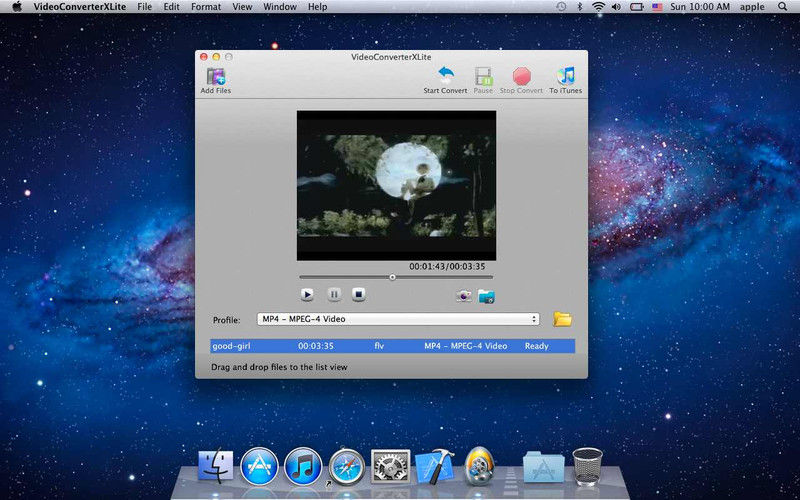This screenshot has width=800, height=500.
Task: Click the red Stop Convert icon
Action: pos(521,77)
